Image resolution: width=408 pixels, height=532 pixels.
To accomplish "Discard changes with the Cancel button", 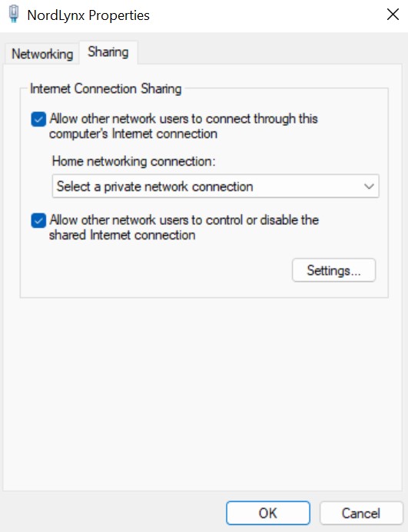I will tap(361, 513).
